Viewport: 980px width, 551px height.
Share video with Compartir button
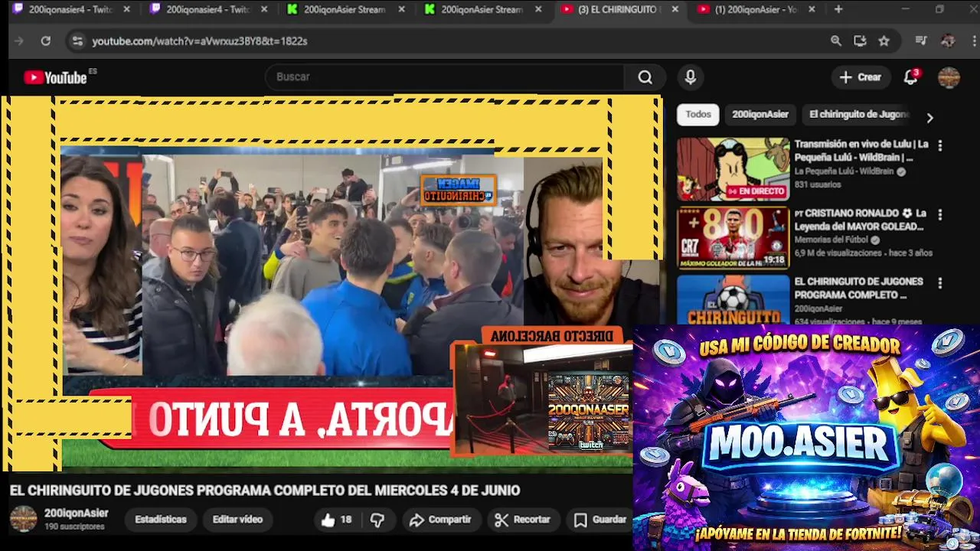(440, 520)
